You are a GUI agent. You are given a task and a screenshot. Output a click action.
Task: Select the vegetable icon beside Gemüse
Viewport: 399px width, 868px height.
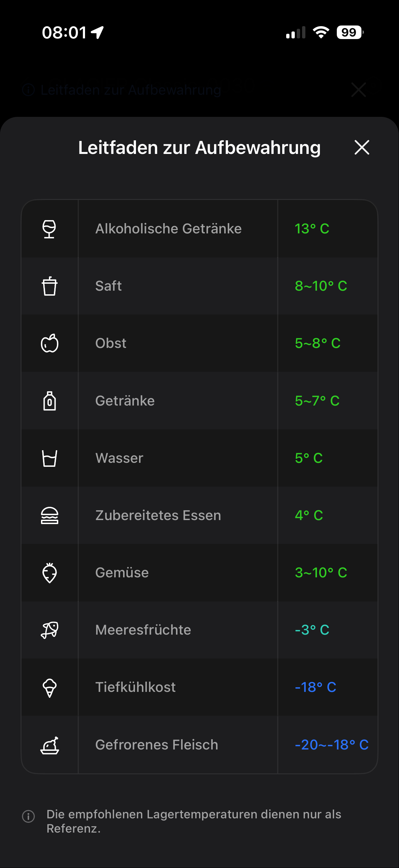tap(50, 573)
